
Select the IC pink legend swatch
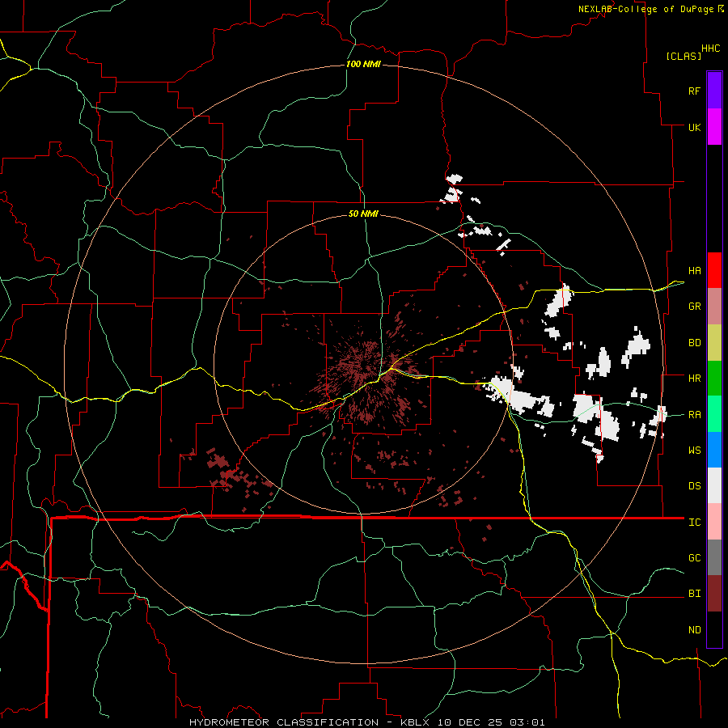click(x=714, y=522)
